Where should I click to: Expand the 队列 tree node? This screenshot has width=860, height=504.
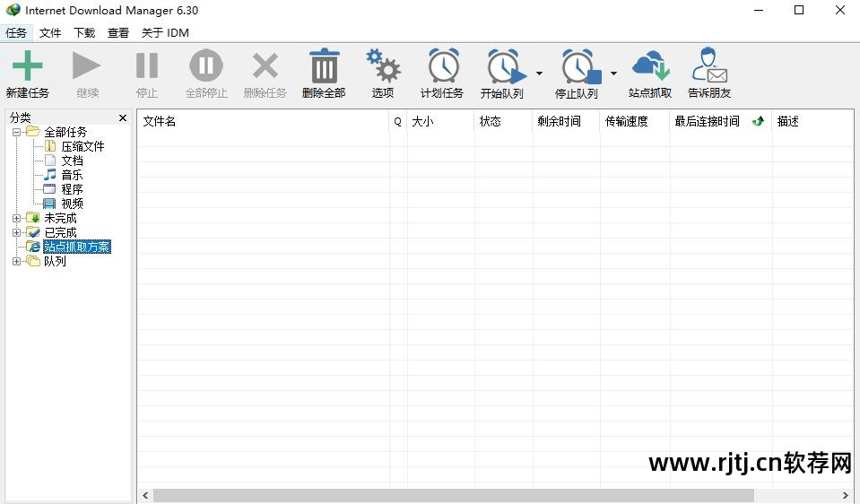16,262
